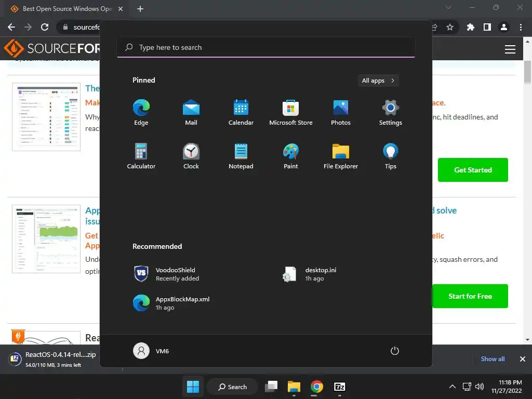
Task: Open Notepad from Start menu
Action: pyautogui.click(x=241, y=156)
